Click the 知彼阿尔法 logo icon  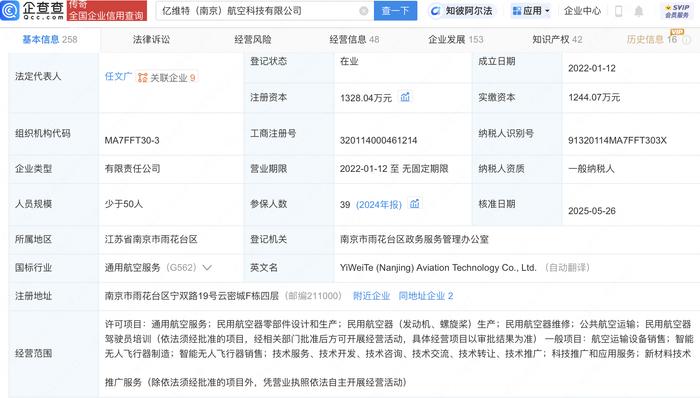(x=435, y=11)
